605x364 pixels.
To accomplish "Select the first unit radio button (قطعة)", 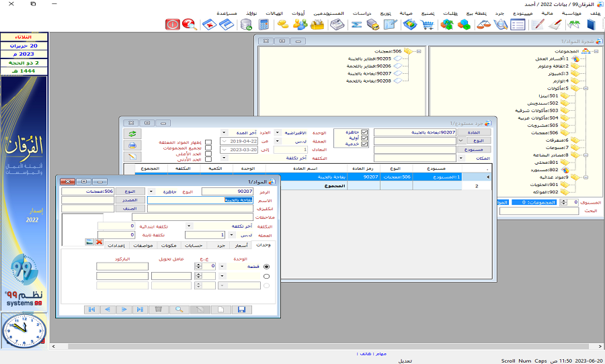I will (x=267, y=267).
